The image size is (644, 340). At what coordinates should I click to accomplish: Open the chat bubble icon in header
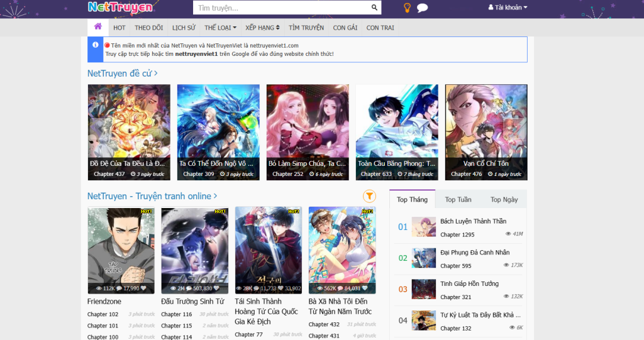(x=423, y=8)
